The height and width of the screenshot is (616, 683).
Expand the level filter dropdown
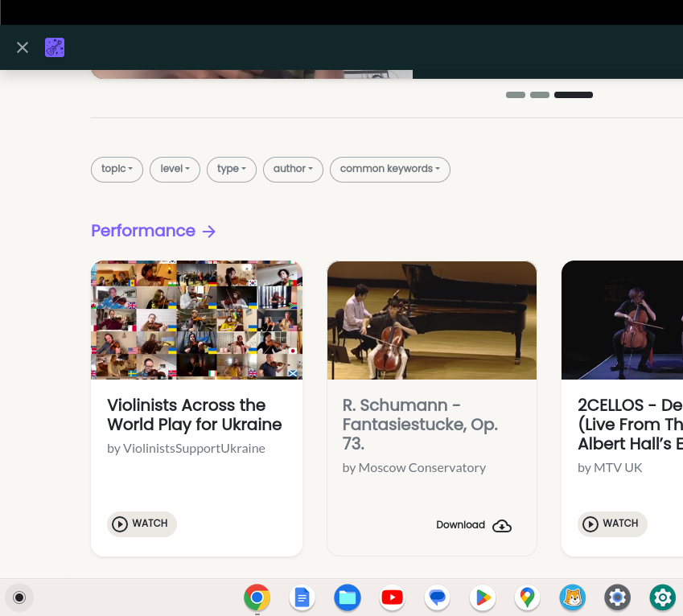[175, 170]
